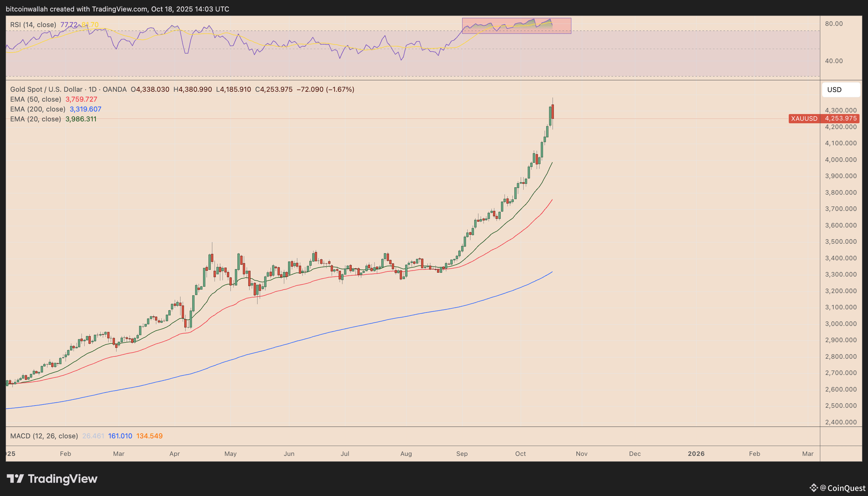The width and height of the screenshot is (868, 496).
Task: Click the 4,253.975 current price label
Action: tap(841, 119)
